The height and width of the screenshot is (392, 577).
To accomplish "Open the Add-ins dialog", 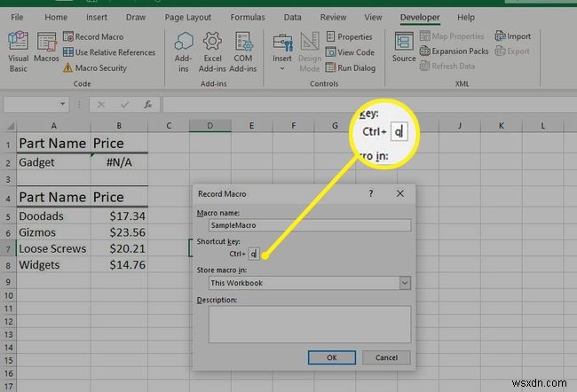I will [x=183, y=51].
